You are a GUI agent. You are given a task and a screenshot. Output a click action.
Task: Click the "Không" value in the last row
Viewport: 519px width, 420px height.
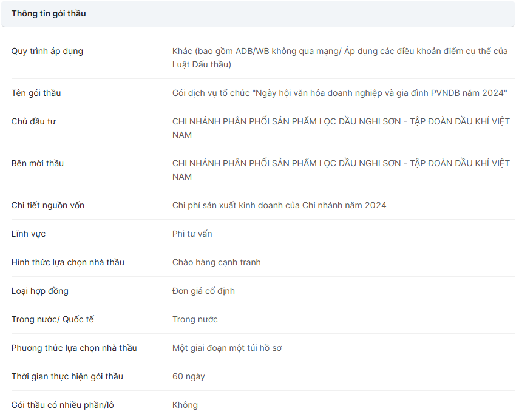[185, 405]
